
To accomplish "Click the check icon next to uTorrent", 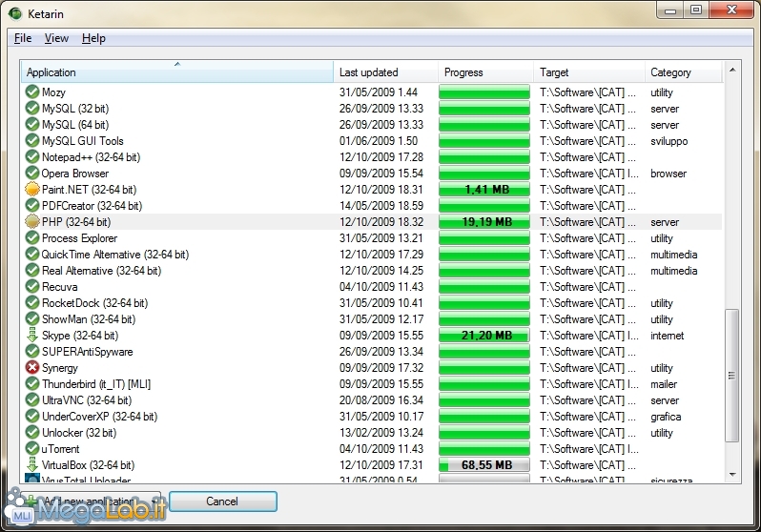I will pyautogui.click(x=32, y=448).
